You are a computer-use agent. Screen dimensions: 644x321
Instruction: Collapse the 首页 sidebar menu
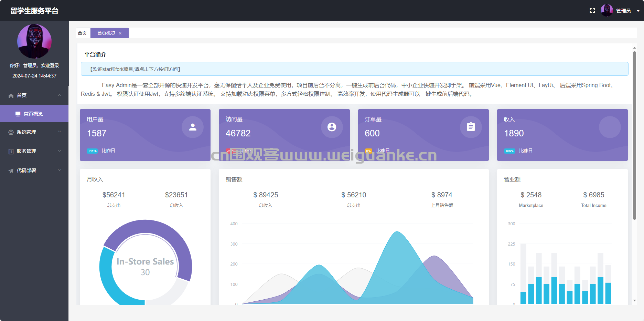coord(34,95)
